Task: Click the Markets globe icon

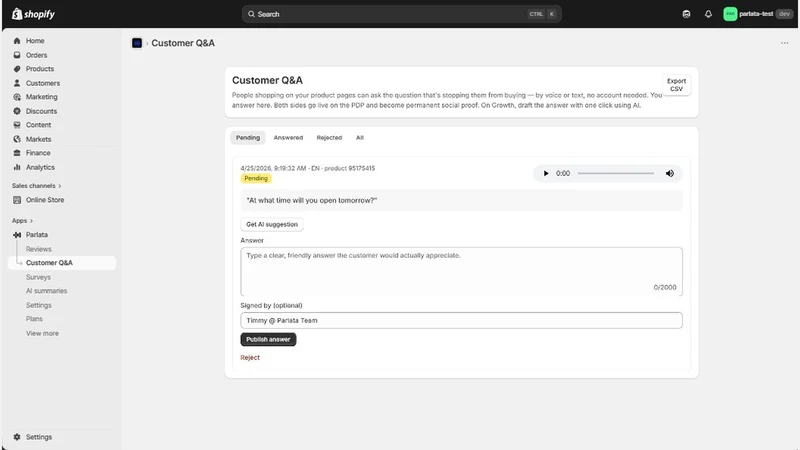Action: [17, 139]
